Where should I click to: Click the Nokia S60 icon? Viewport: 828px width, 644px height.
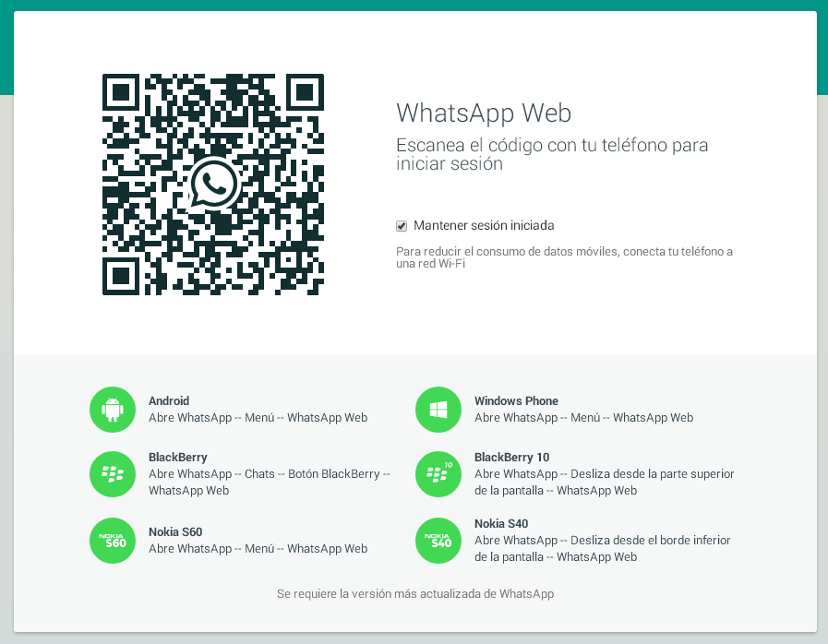click(113, 541)
